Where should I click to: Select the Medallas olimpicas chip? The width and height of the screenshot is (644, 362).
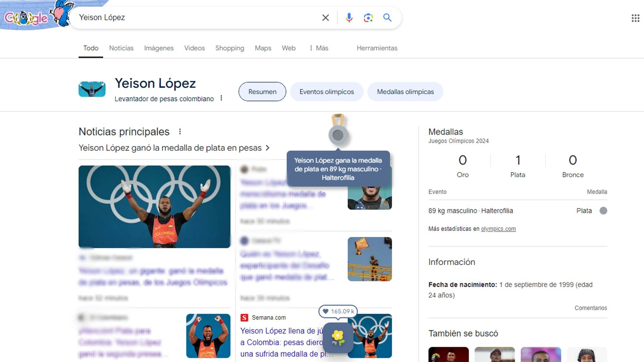pyautogui.click(x=405, y=92)
